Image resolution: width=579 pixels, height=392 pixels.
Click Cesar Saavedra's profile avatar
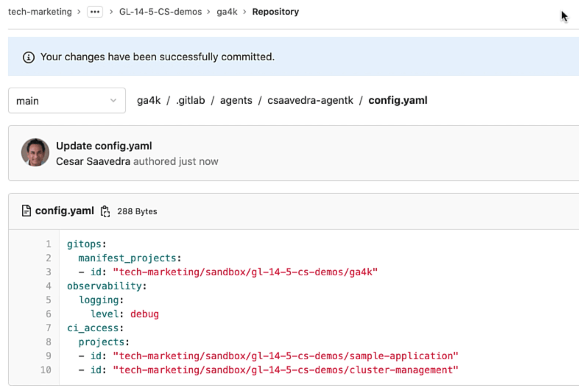tap(35, 153)
